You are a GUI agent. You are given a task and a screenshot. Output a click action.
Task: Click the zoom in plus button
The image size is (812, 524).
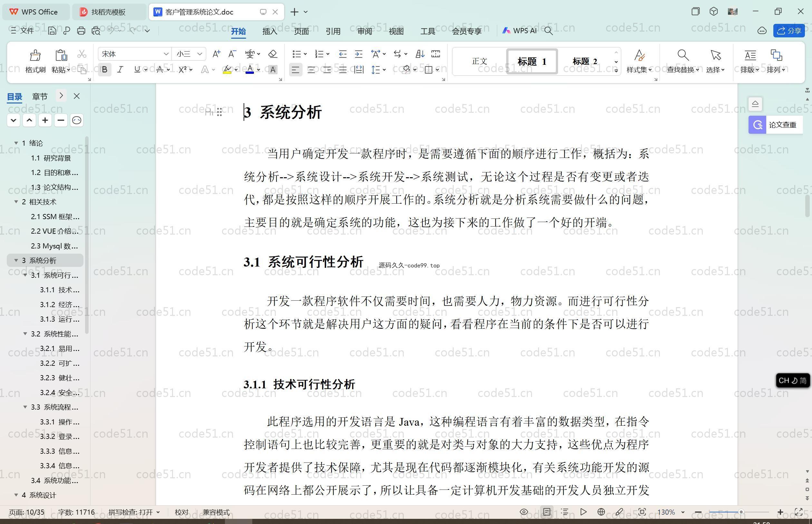[x=780, y=512]
